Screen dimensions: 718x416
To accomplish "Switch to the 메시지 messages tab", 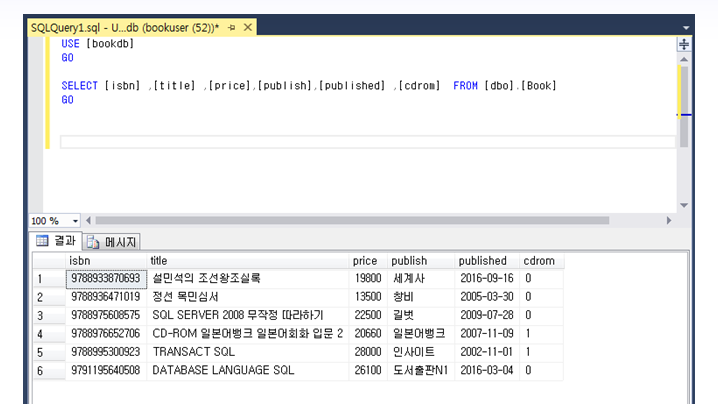I will 113,242.
